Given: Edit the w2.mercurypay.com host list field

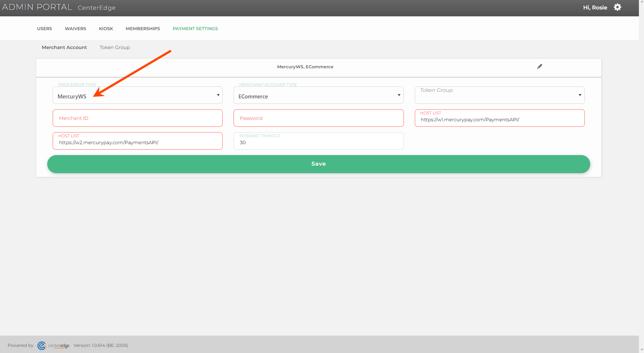Looking at the screenshot, I should tap(138, 141).
